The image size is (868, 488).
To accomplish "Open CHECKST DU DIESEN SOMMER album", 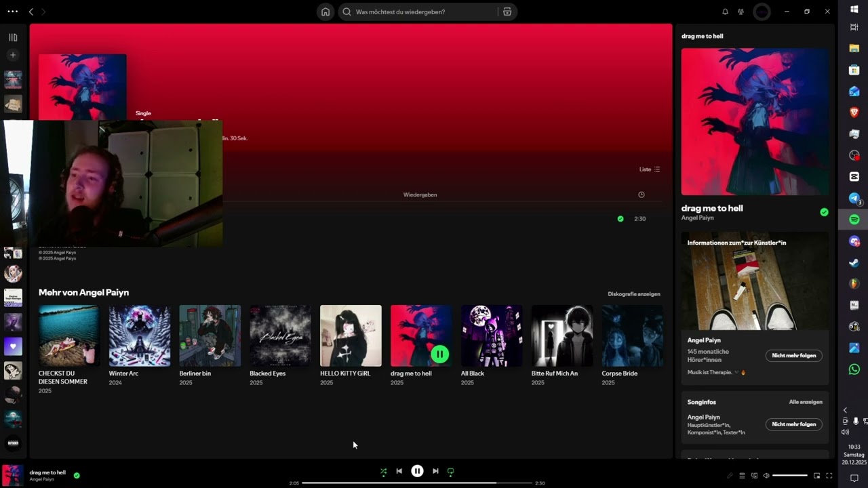I will [x=68, y=335].
